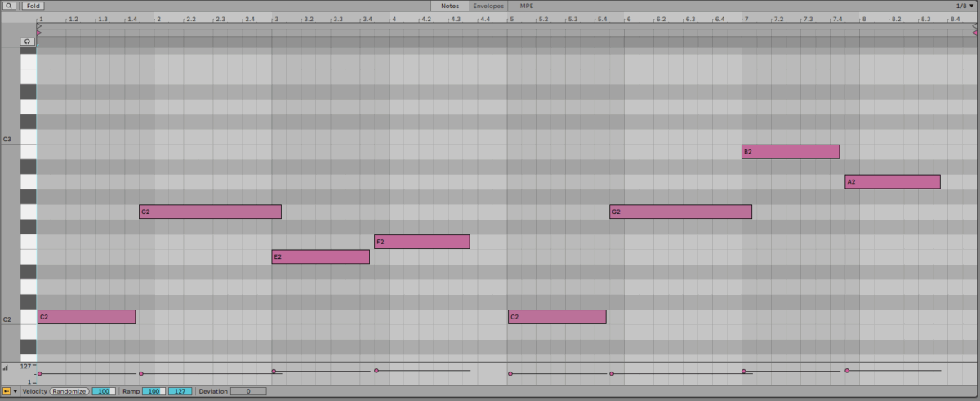Switch to the Notes tab
Screen dimensions: 980x401
pos(450,5)
